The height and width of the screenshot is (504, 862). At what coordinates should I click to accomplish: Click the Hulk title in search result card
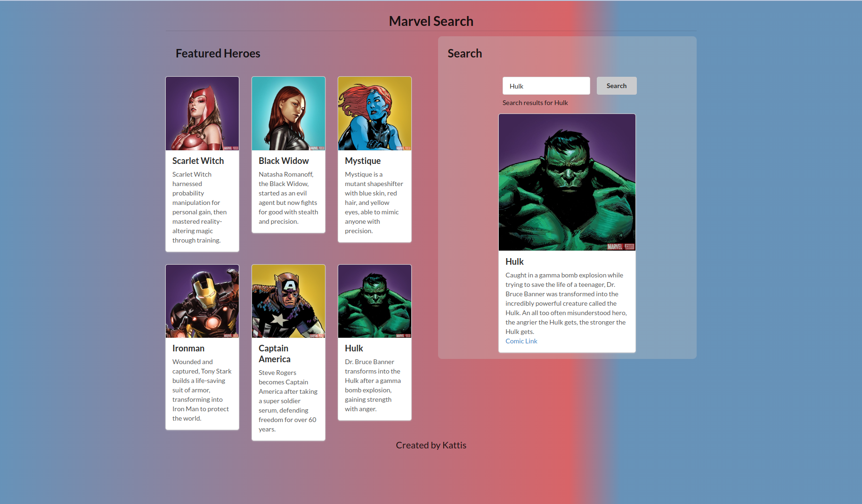tap(514, 261)
